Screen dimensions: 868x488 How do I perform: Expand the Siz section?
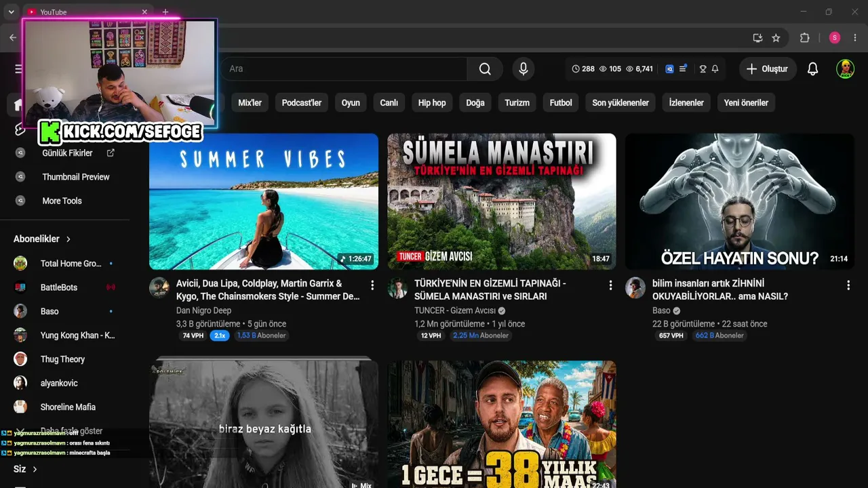point(25,469)
